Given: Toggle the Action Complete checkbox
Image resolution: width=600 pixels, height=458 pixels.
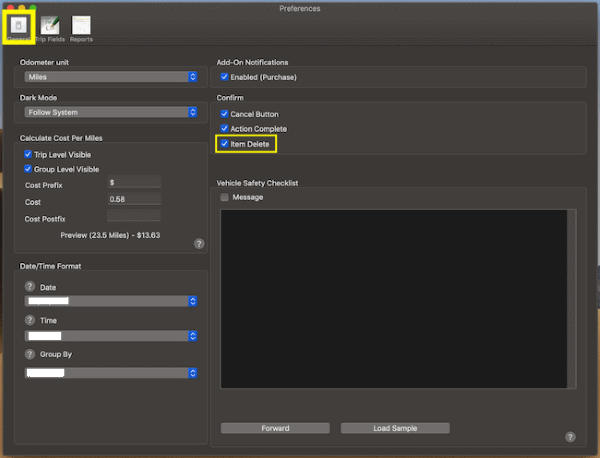Looking at the screenshot, I should (225, 129).
